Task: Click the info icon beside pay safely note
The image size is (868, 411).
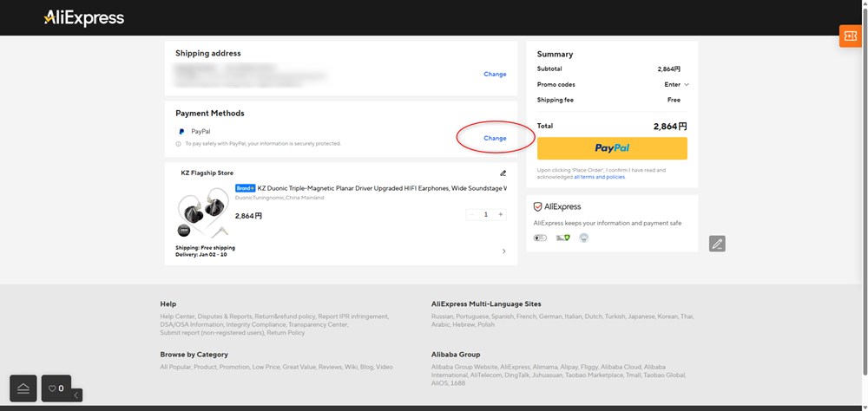Action: [x=178, y=144]
